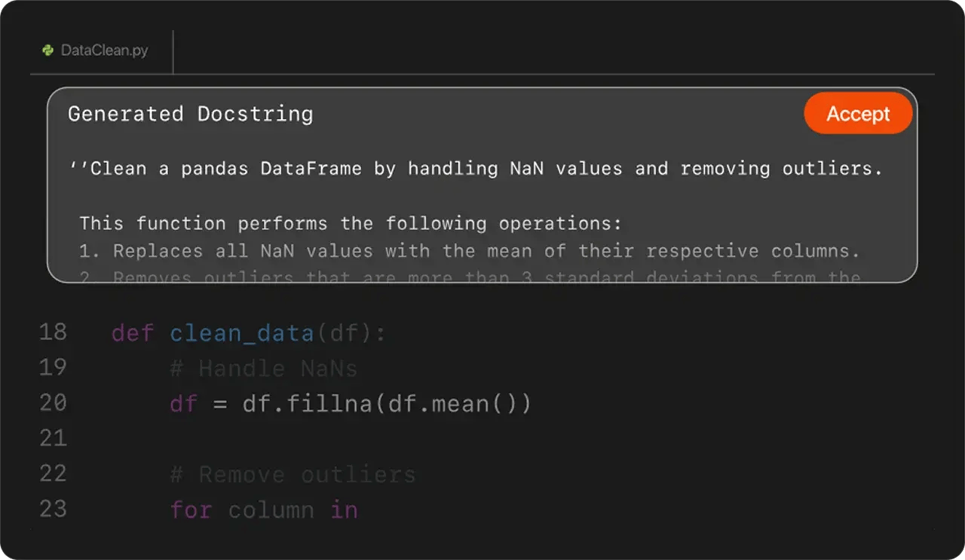Image resolution: width=965 pixels, height=560 pixels.
Task: Click line number 23 in the gutter
Action: point(53,509)
